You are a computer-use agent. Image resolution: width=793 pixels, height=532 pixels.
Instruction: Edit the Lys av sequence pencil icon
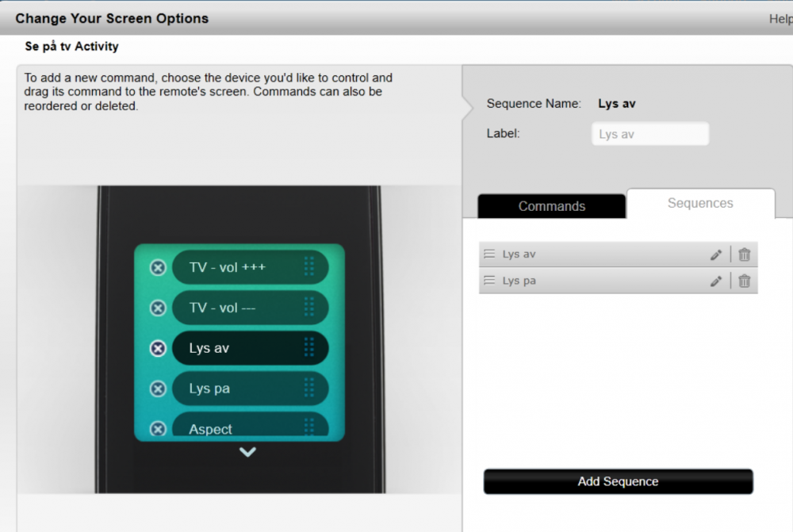[716, 255]
